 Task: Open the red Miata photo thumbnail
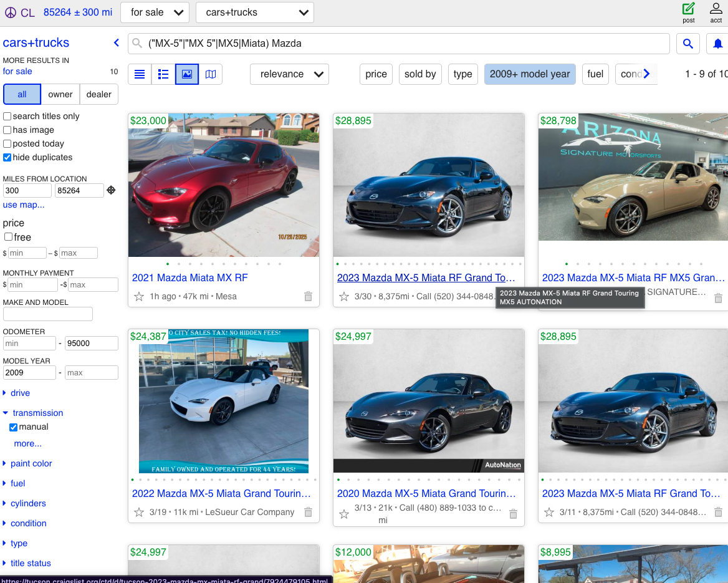click(224, 185)
